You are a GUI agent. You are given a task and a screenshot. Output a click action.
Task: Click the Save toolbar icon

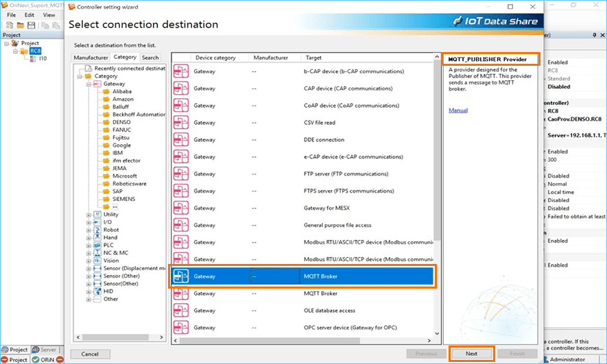point(32,25)
